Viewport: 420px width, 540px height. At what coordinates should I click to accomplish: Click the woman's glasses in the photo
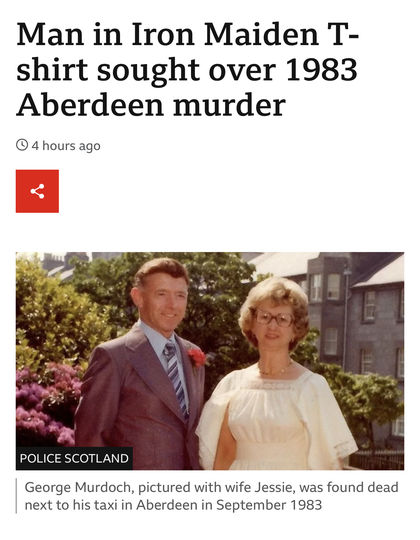274,318
